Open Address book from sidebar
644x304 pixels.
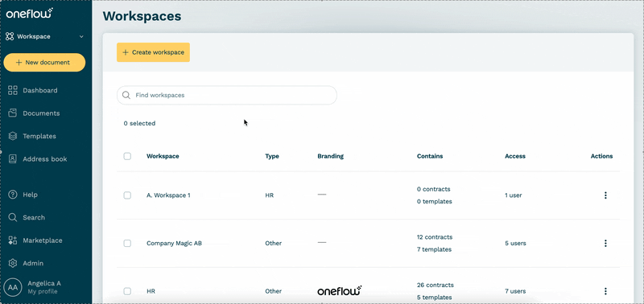(45, 158)
